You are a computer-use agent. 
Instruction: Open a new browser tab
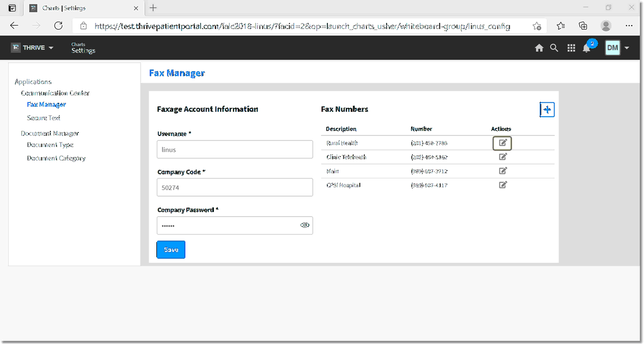[153, 8]
